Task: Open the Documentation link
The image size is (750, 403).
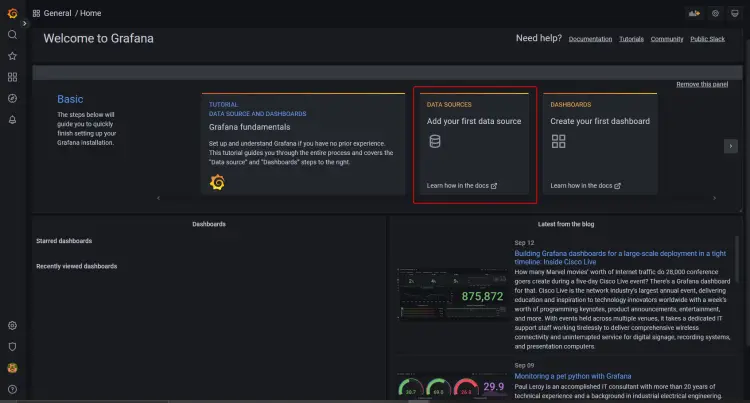Action: pyautogui.click(x=590, y=39)
